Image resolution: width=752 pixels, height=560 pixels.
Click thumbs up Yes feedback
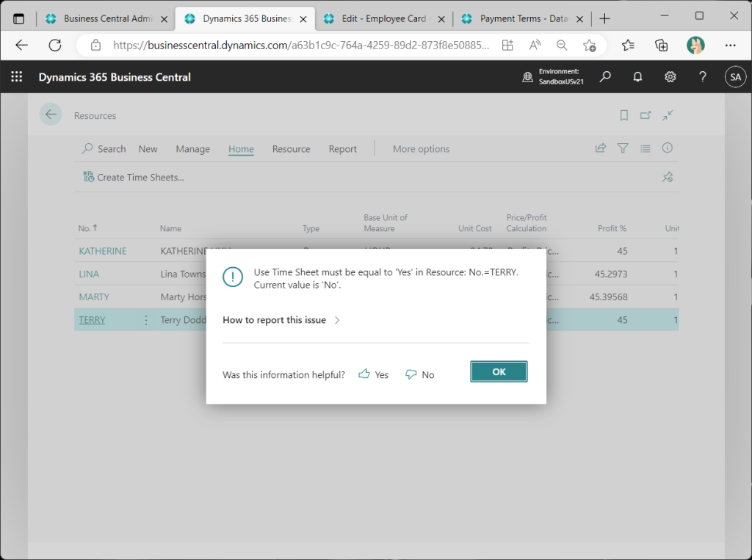[x=374, y=374]
